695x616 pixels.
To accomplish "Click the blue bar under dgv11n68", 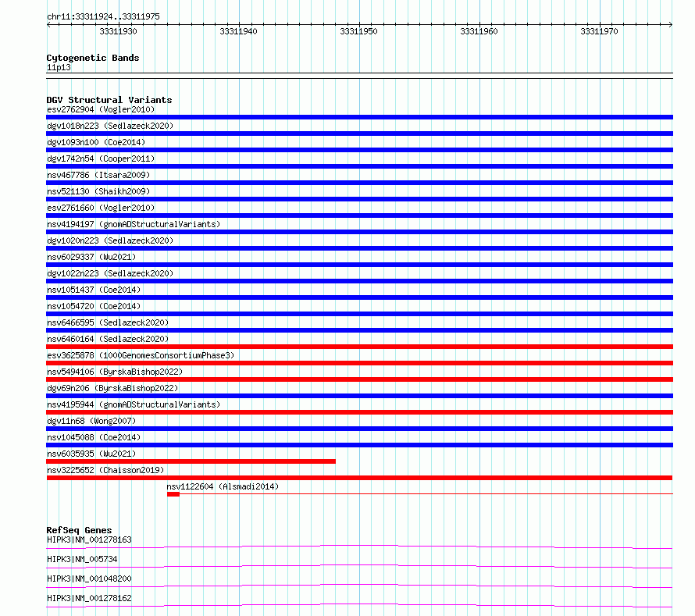I will point(359,429).
